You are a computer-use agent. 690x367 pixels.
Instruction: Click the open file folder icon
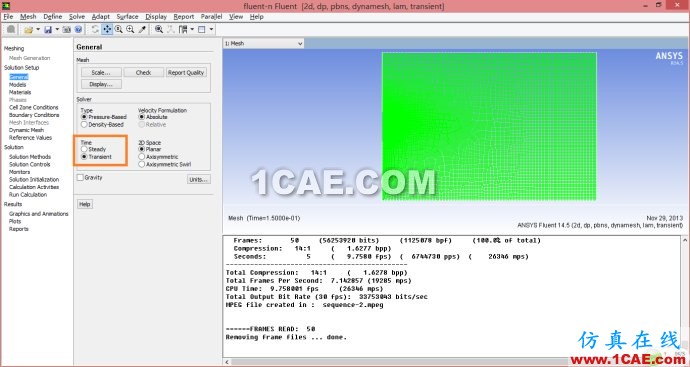(29, 29)
